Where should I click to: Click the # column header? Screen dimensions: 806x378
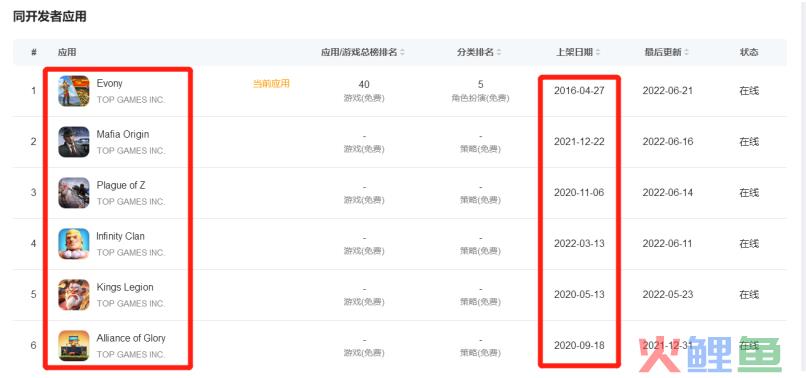[33, 52]
